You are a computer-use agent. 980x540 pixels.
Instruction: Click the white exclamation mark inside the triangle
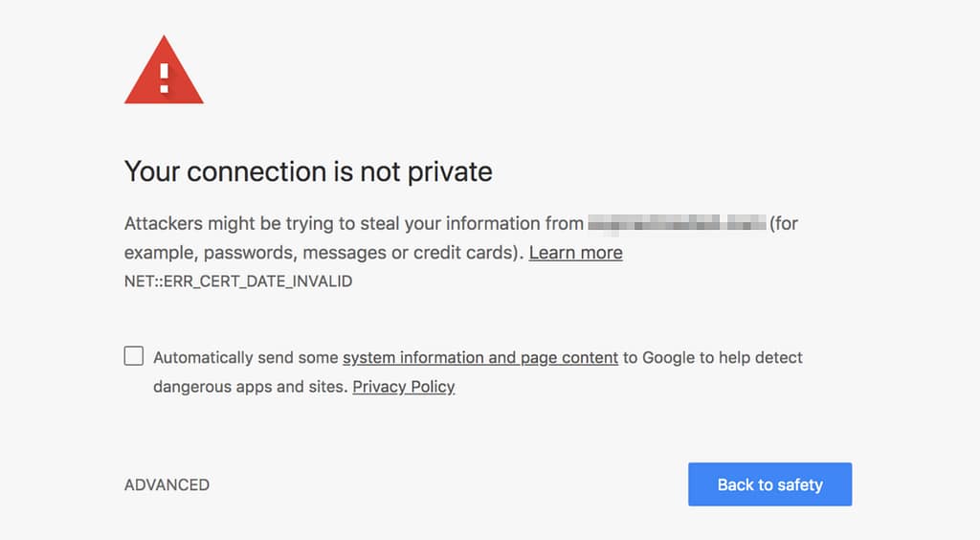165,75
